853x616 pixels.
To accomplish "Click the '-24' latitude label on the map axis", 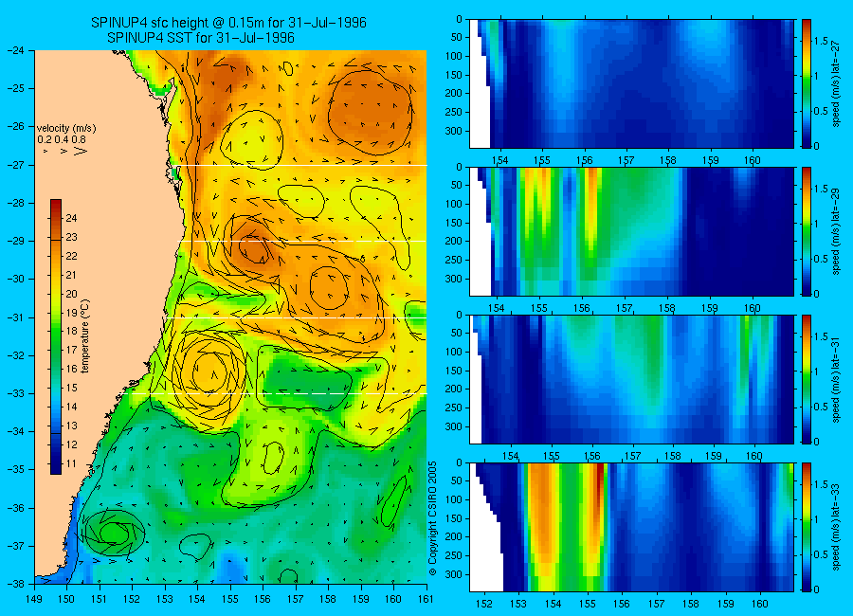I will (x=14, y=50).
